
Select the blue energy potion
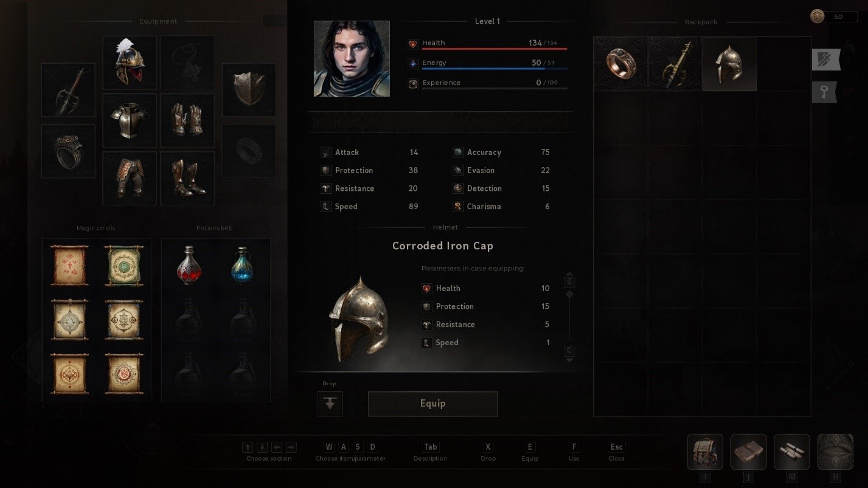[242, 266]
